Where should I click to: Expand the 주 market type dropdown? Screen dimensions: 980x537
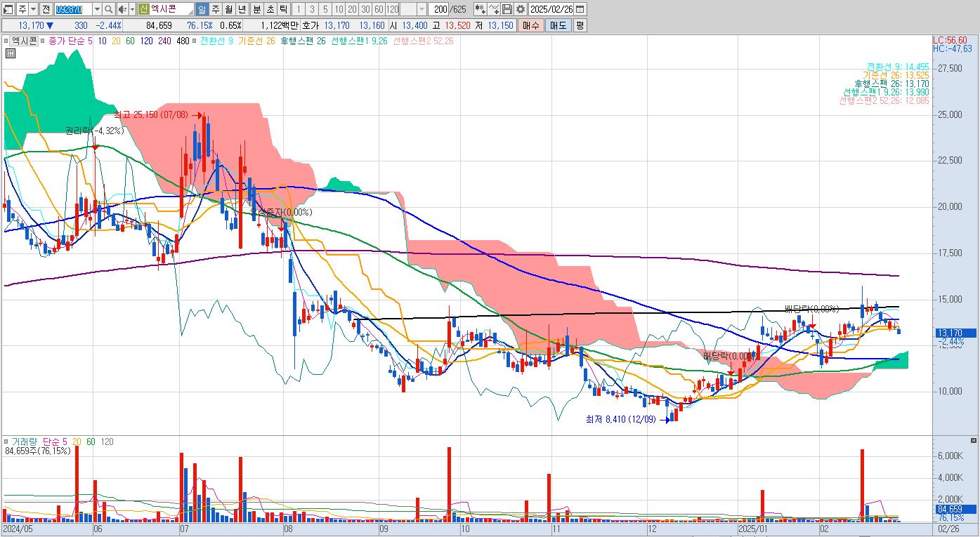pos(33,9)
